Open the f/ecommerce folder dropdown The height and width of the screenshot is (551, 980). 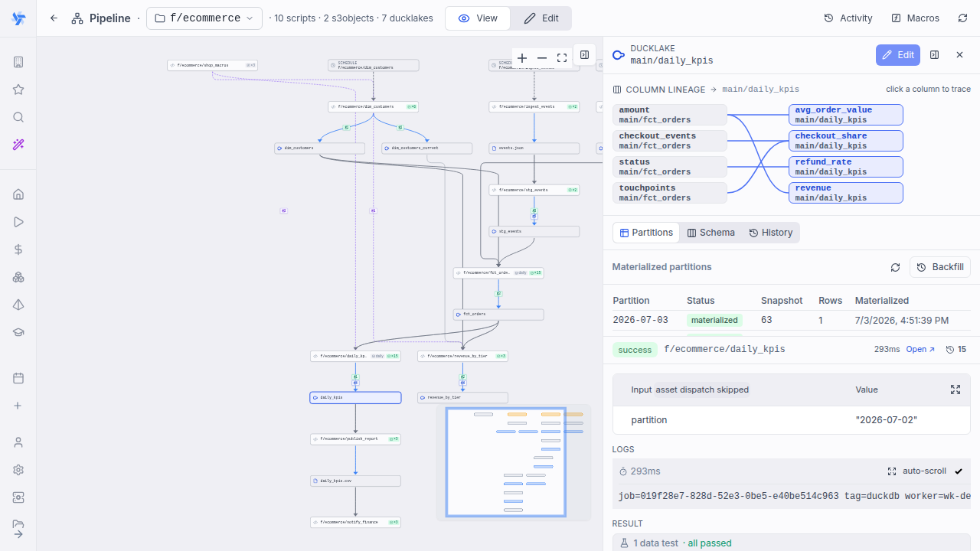click(204, 18)
